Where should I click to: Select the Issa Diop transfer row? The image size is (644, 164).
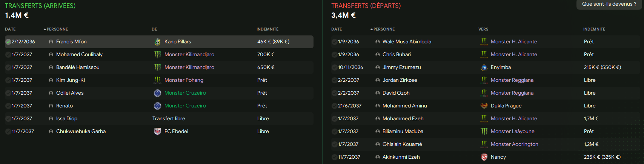159,119
